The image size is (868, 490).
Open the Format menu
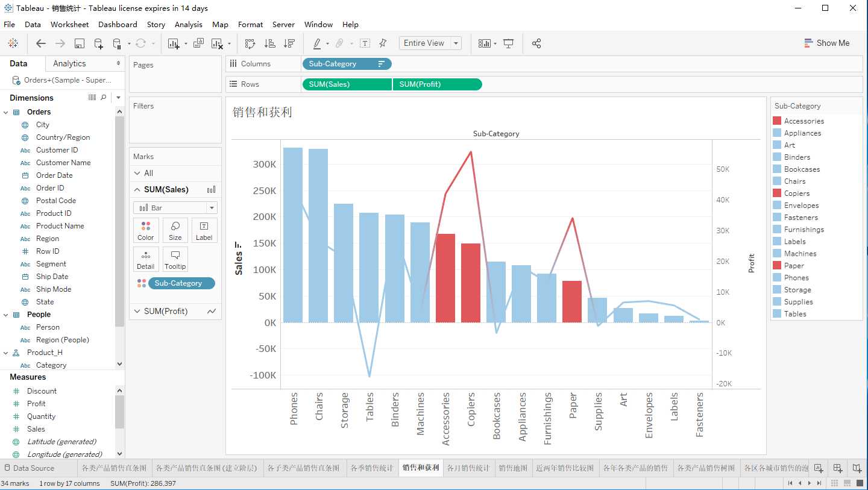(x=250, y=25)
